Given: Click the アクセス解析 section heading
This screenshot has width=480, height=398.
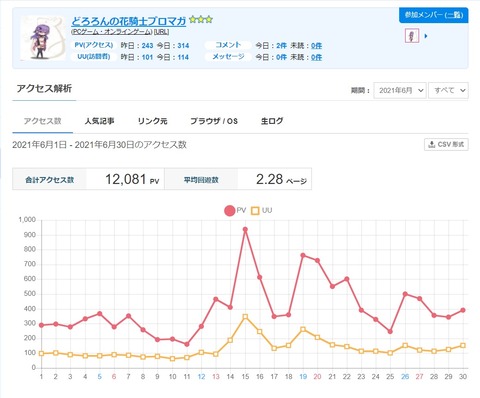Looking at the screenshot, I should click(x=44, y=89).
